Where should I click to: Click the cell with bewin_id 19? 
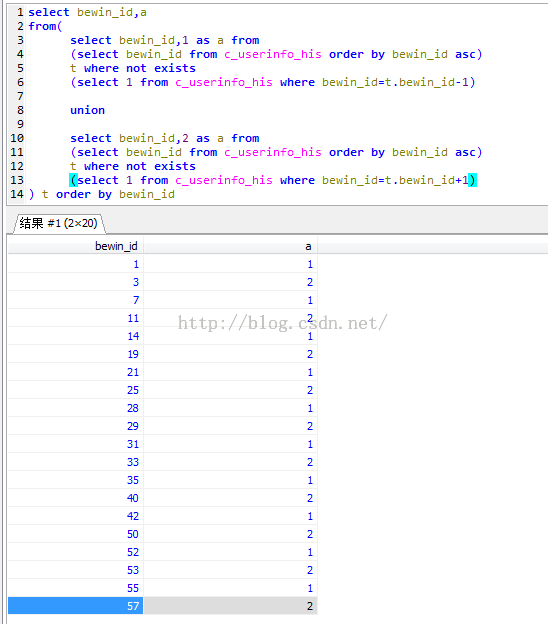point(76,354)
